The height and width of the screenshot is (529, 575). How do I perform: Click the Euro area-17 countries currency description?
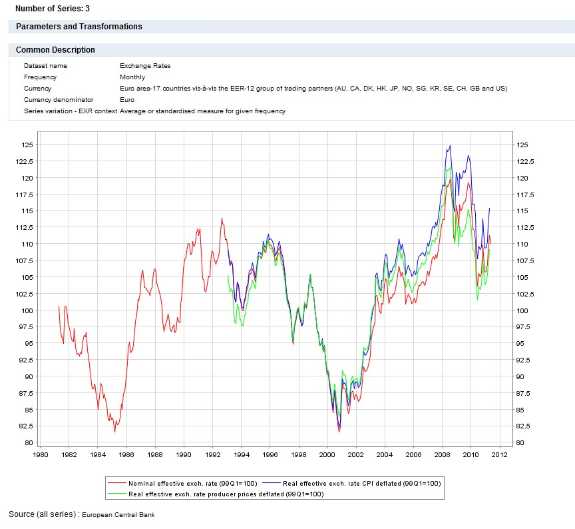(x=314, y=88)
